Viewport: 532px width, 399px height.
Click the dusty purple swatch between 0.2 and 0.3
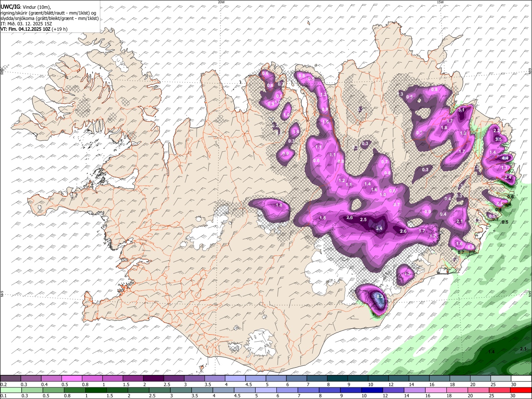tap(10, 378)
